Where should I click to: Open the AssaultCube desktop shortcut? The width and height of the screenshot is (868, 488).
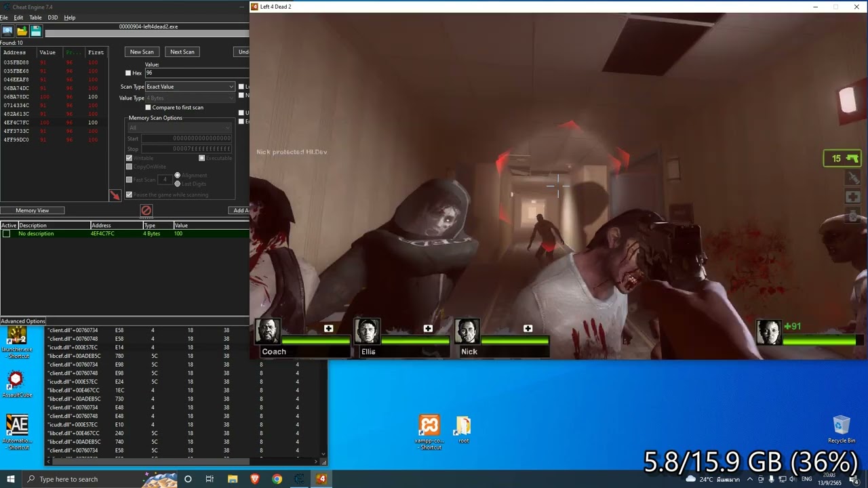16,384
